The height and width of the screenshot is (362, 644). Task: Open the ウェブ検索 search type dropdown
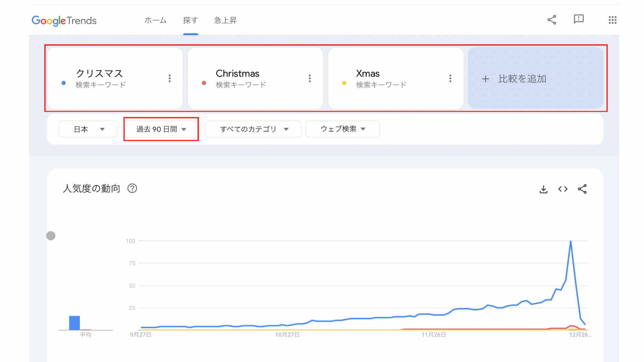point(342,129)
